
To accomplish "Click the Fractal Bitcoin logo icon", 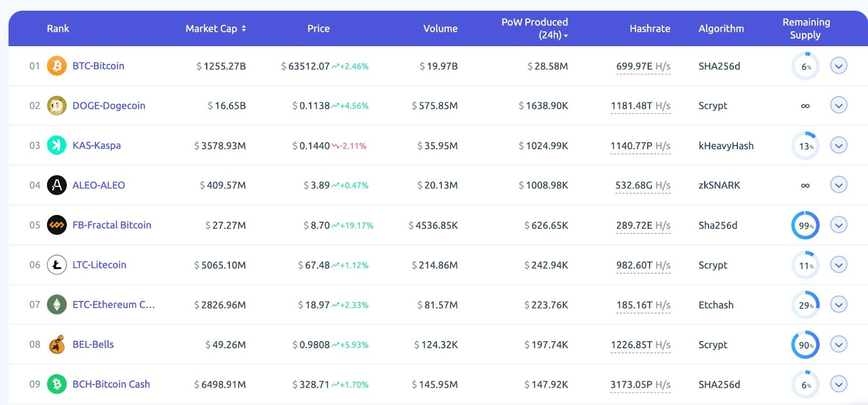I will tap(57, 225).
